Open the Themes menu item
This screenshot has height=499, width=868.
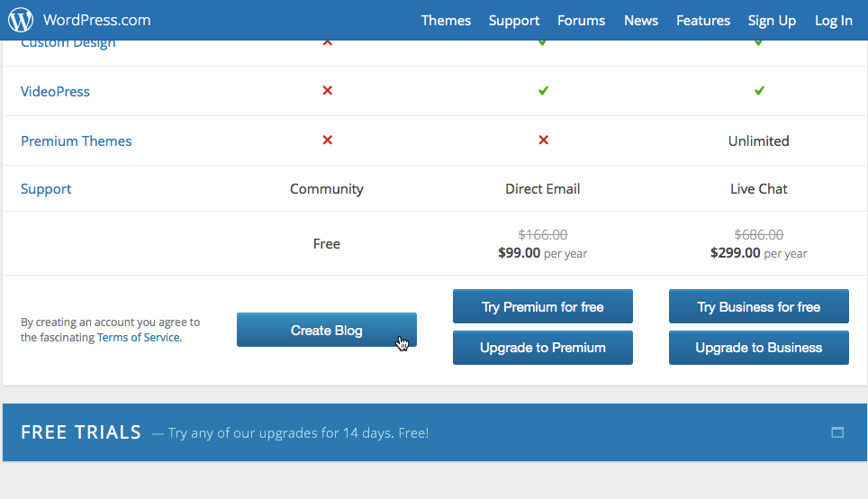tap(446, 21)
